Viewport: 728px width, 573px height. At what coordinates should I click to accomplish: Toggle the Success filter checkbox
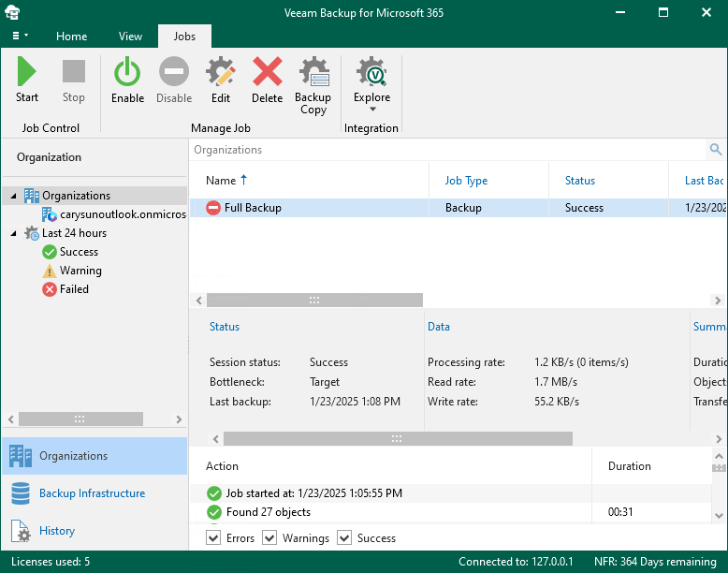[x=344, y=537]
